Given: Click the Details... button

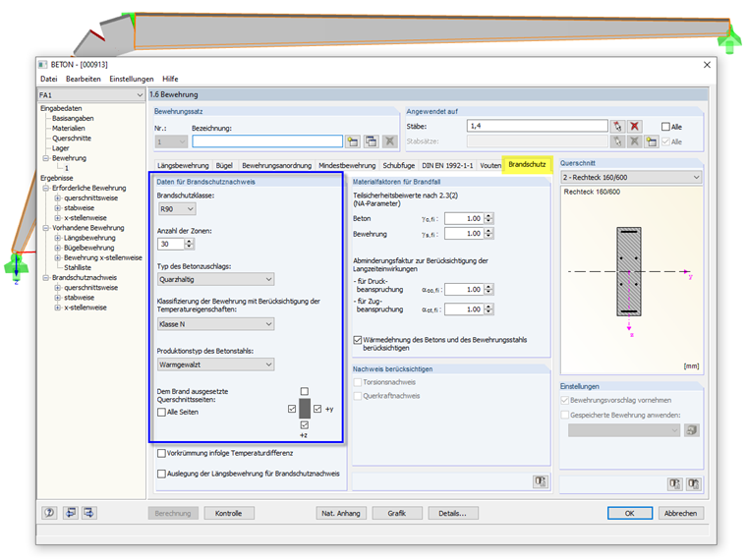Looking at the screenshot, I should [452, 513].
